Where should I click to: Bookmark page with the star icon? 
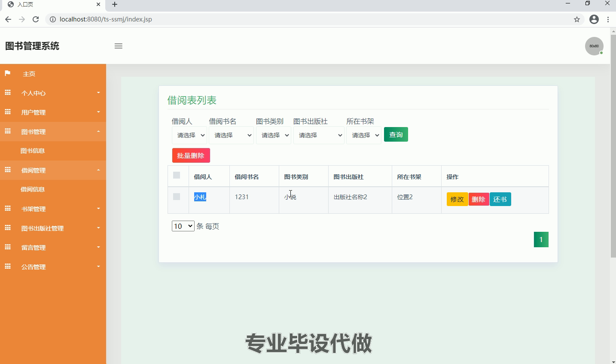577,19
